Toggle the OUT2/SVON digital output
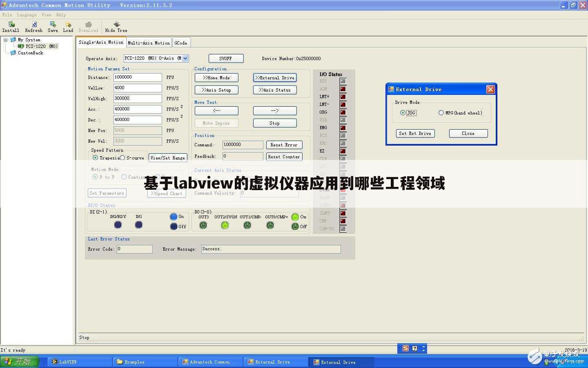 [225, 225]
